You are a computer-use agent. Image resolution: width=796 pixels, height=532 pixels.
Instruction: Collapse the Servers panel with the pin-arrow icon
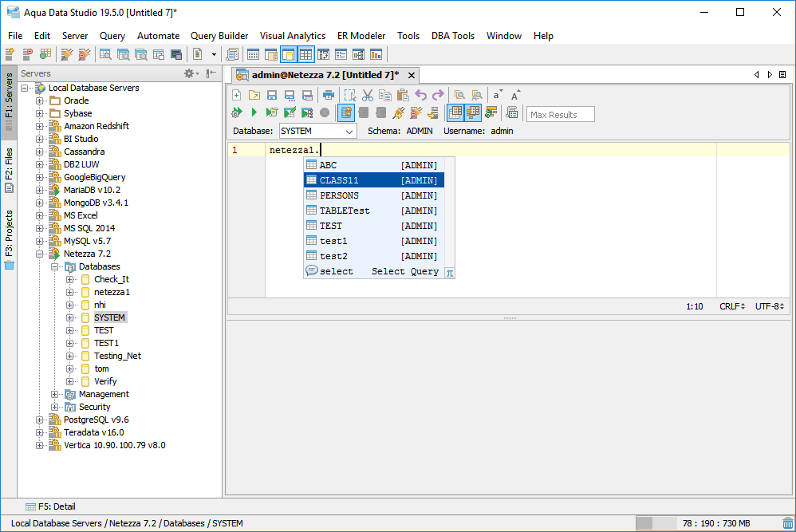coord(211,73)
